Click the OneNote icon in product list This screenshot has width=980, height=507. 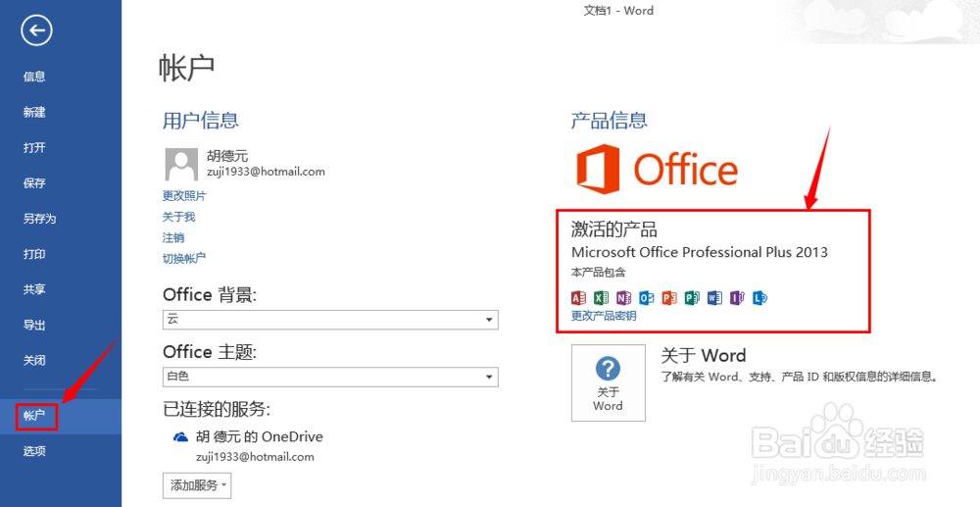tap(623, 298)
